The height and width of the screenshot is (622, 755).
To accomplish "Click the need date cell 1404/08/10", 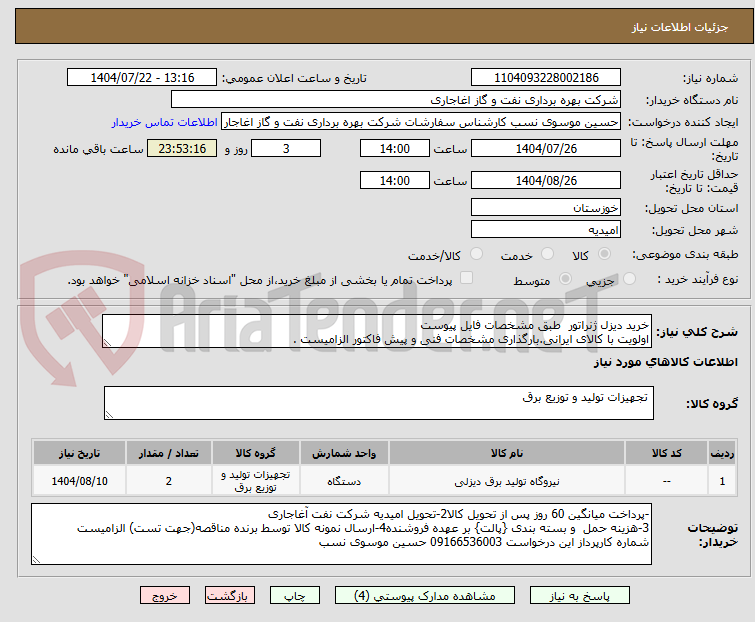I will [79, 481].
